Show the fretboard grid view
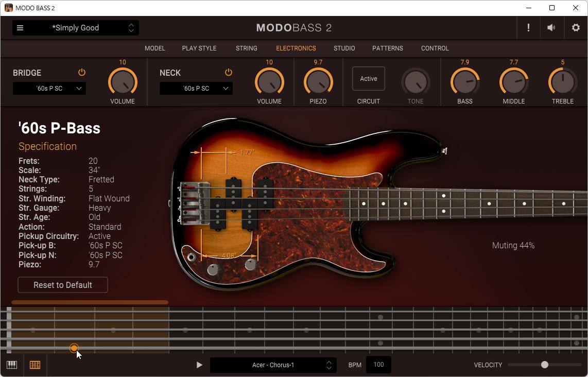 (x=35, y=365)
